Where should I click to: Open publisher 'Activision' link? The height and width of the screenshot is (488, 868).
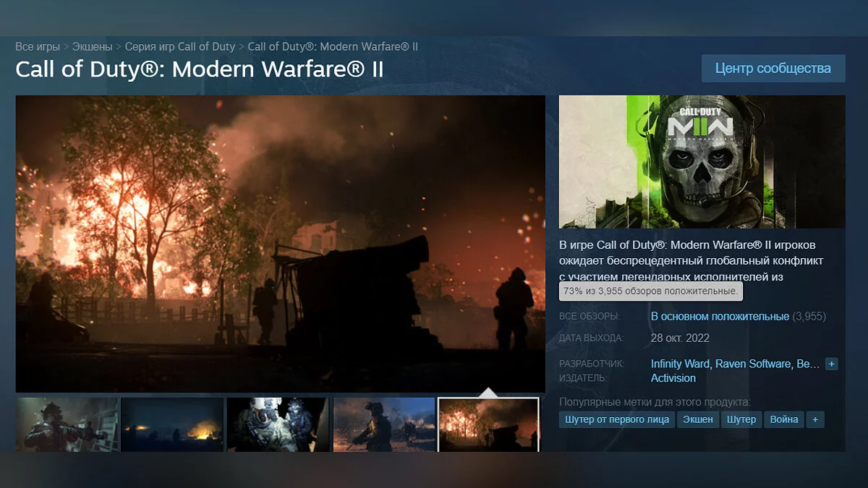tap(673, 378)
